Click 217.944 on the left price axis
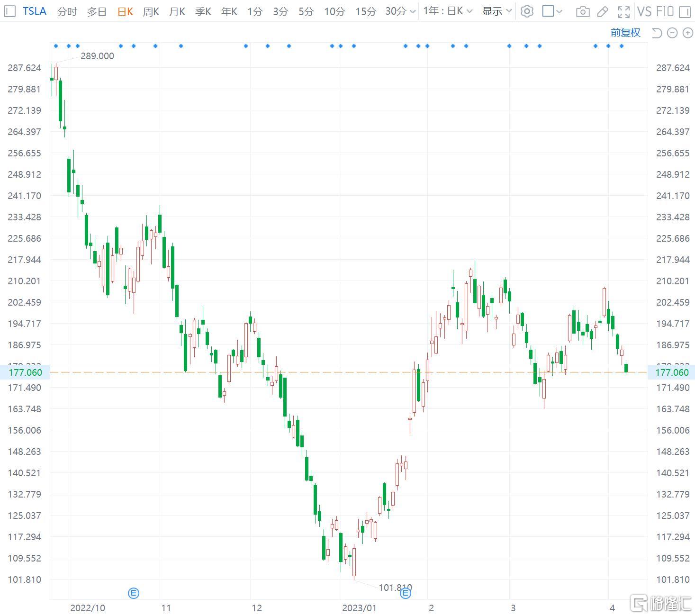Image resolution: width=695 pixels, height=616 pixels. click(24, 260)
